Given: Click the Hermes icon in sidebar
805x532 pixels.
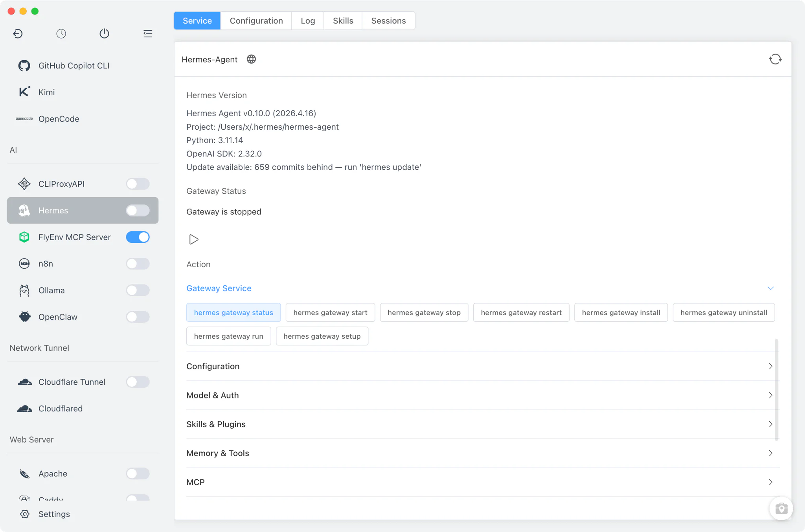Looking at the screenshot, I should click(x=24, y=211).
